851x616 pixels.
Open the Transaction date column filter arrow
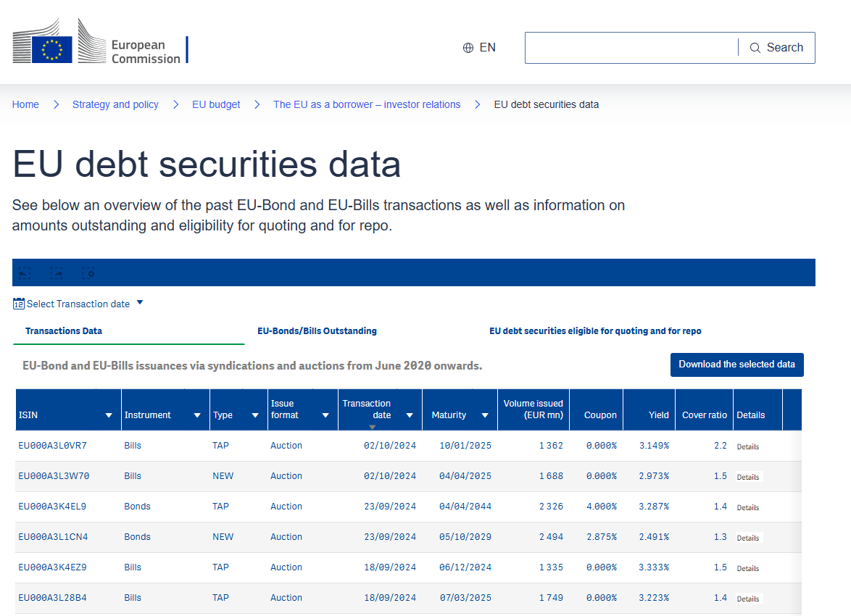click(x=410, y=415)
